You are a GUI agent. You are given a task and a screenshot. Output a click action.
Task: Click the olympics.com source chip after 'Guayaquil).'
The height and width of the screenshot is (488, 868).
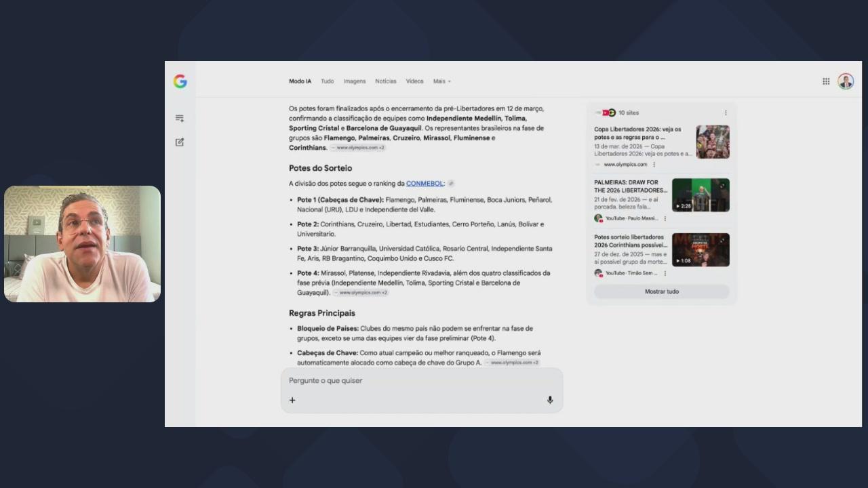[361, 293]
